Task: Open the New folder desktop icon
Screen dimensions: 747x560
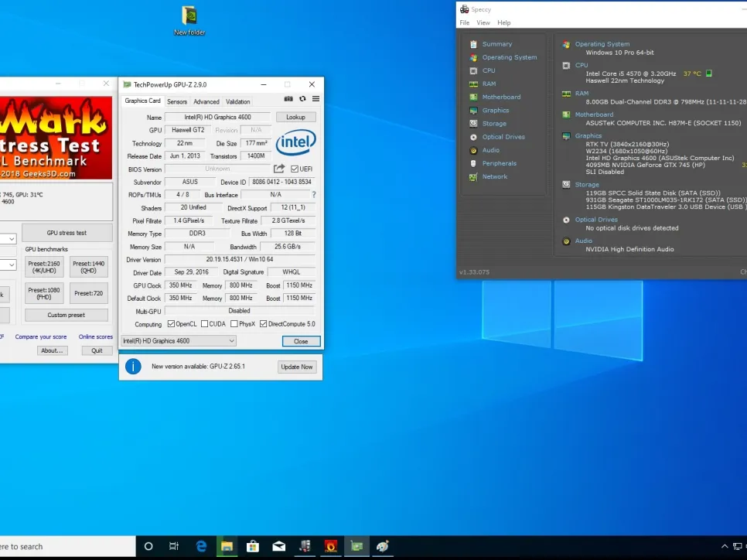Action: (189, 17)
